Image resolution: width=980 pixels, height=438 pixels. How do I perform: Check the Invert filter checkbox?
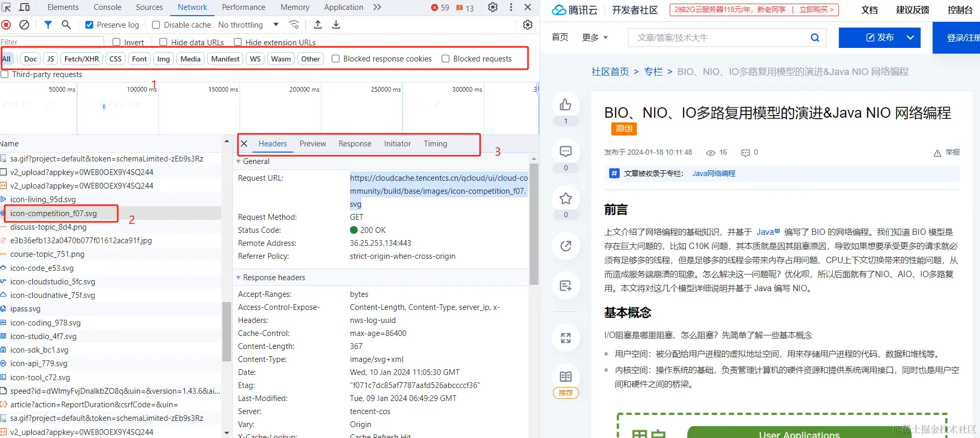click(x=116, y=42)
